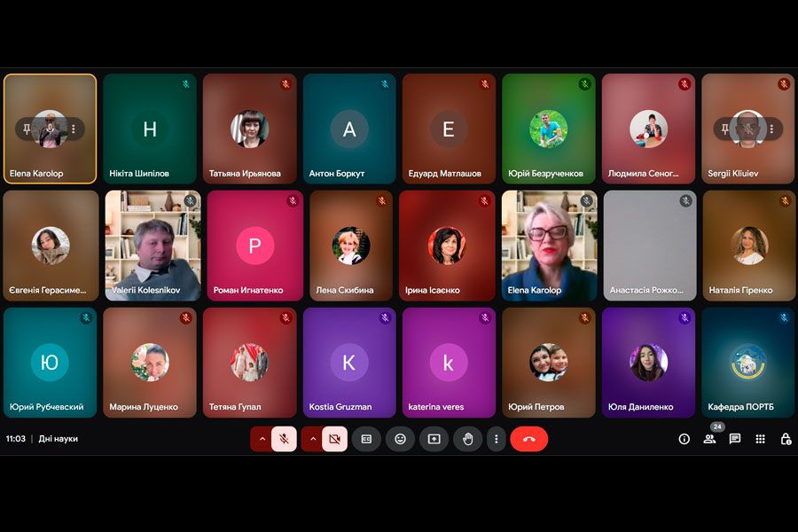Click the letter E avatar of Едуард Матлашов
The image size is (798, 532).
449,129
